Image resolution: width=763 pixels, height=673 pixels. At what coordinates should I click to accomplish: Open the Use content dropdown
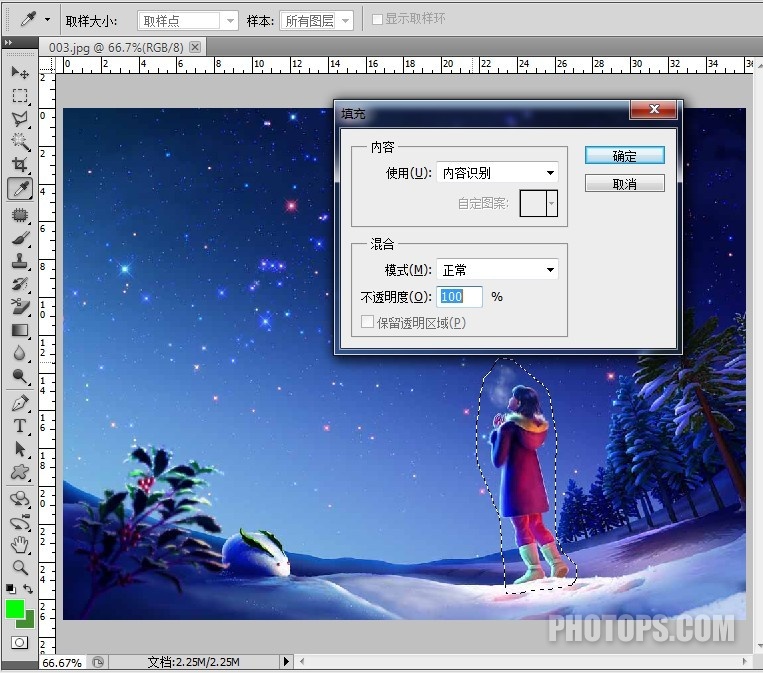click(x=497, y=173)
